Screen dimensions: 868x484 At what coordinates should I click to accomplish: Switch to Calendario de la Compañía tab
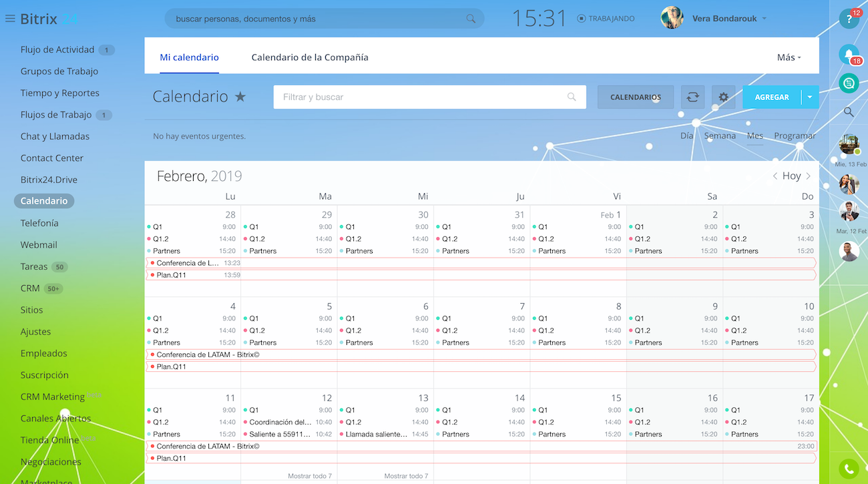coord(310,57)
